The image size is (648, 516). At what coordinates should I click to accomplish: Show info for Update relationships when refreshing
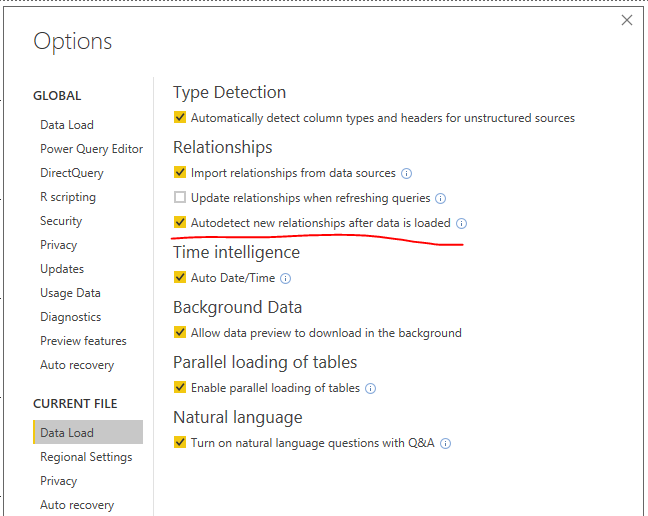tap(441, 199)
